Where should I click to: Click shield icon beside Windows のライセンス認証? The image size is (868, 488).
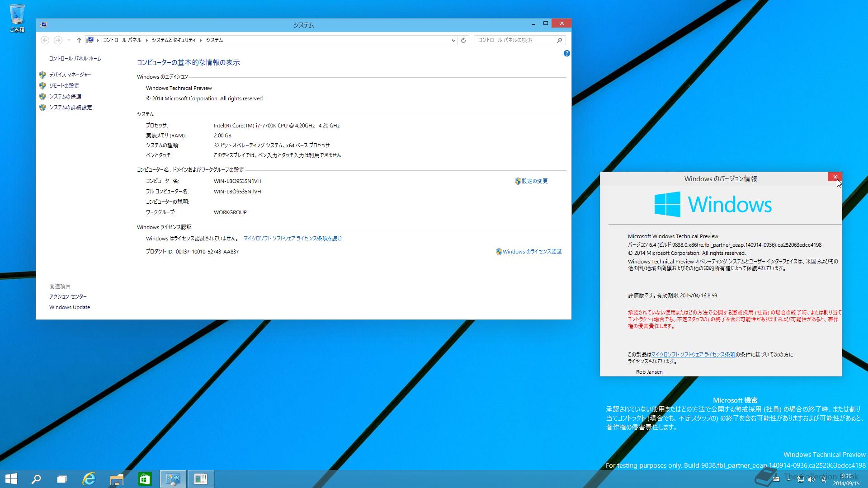[x=499, y=252]
